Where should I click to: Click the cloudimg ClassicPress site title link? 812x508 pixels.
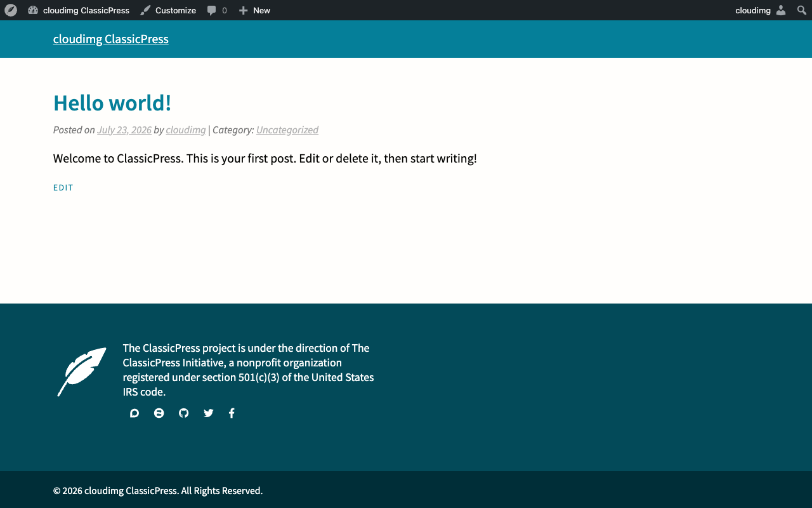point(111,39)
